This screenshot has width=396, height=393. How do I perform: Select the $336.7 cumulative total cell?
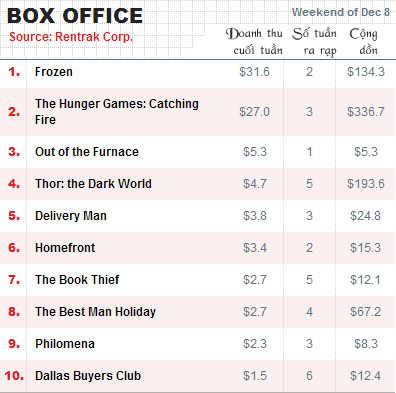(x=366, y=112)
